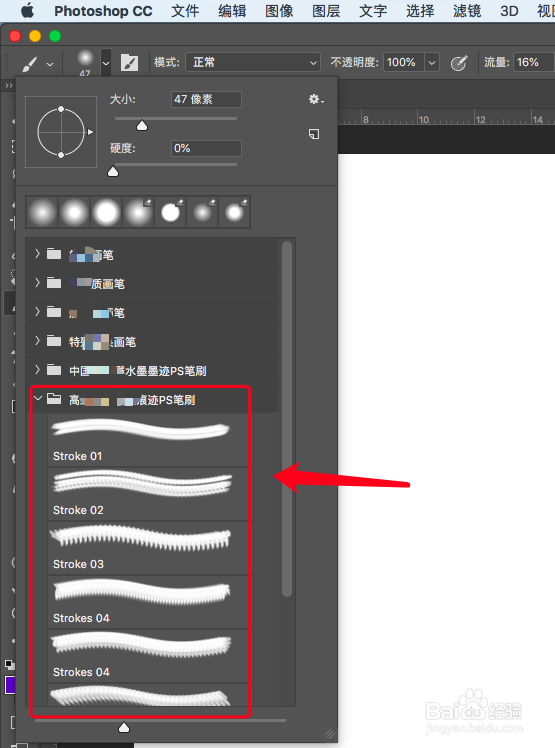
Task: Click the brush tool preset icon
Action: pyautogui.click(x=30, y=63)
